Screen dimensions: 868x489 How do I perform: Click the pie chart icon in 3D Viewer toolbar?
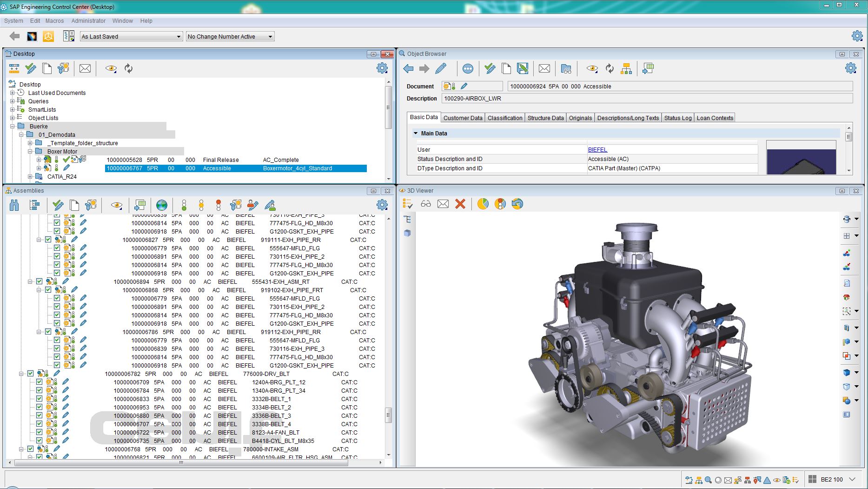point(483,204)
